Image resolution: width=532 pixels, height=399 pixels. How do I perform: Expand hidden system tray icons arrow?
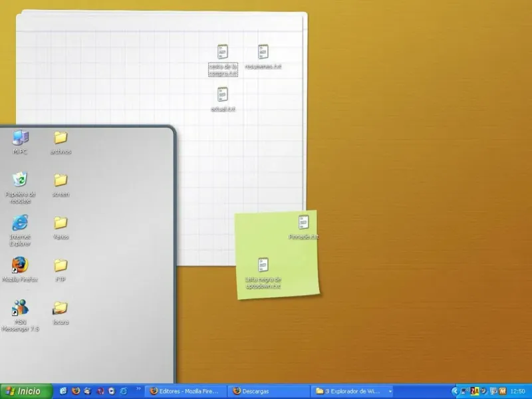[455, 391]
